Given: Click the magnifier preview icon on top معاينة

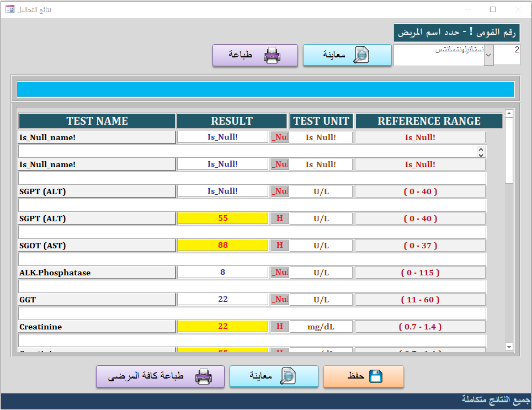Looking at the screenshot, I should pos(361,55).
